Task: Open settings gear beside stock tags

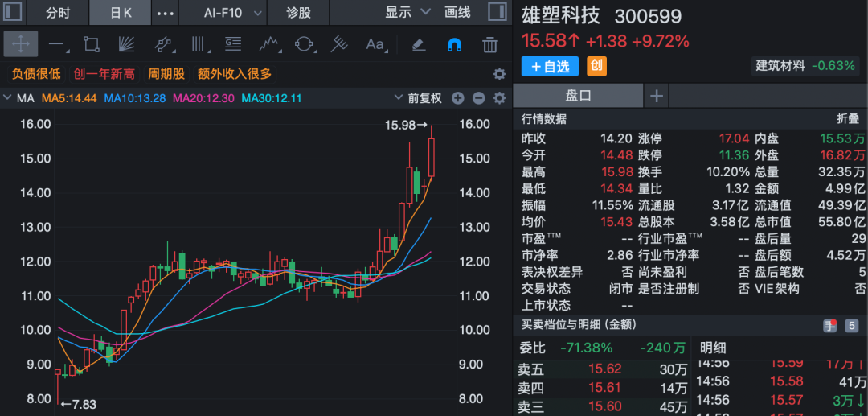Action: (499, 74)
